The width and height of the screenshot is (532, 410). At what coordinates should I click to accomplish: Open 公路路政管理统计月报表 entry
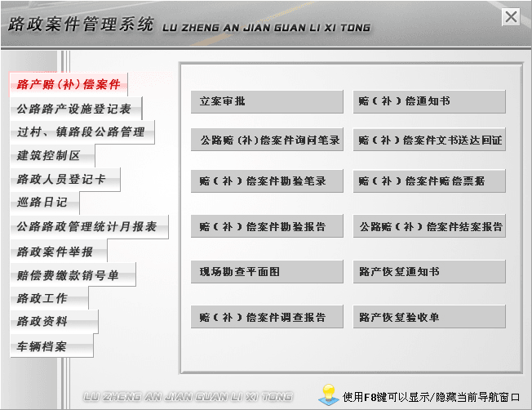pos(89,226)
